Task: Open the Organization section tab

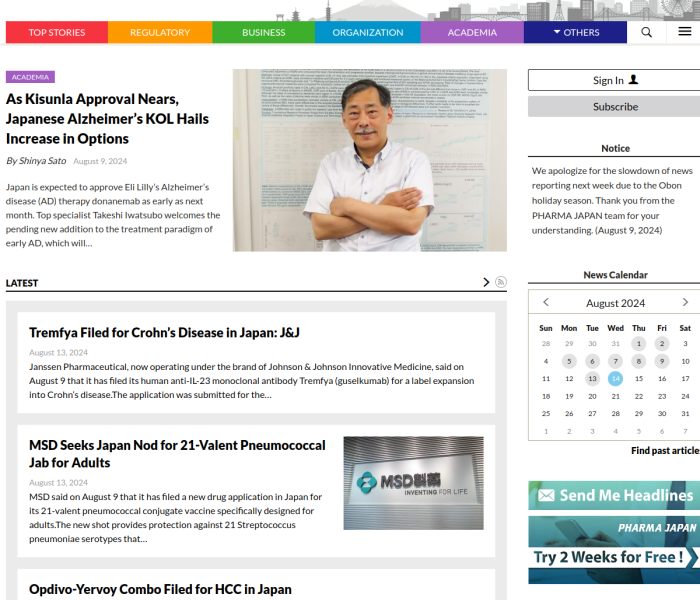Action: 368,32
